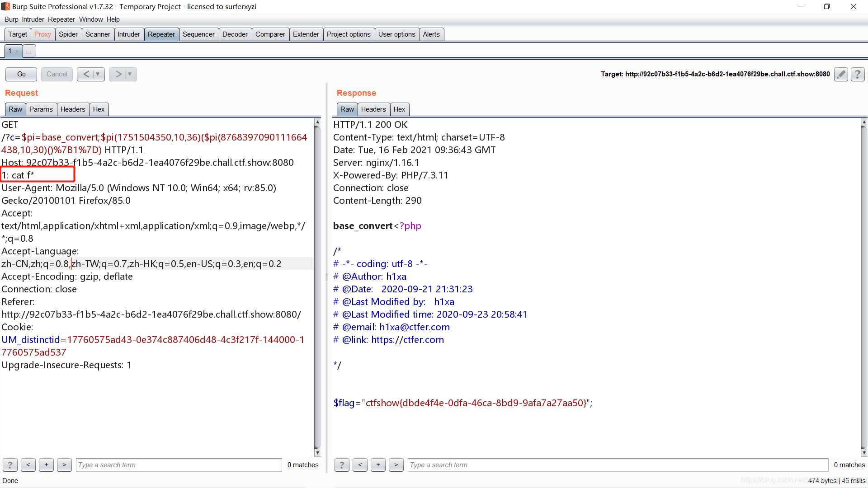Click the Cancel button
The image size is (868, 488).
[x=57, y=74]
